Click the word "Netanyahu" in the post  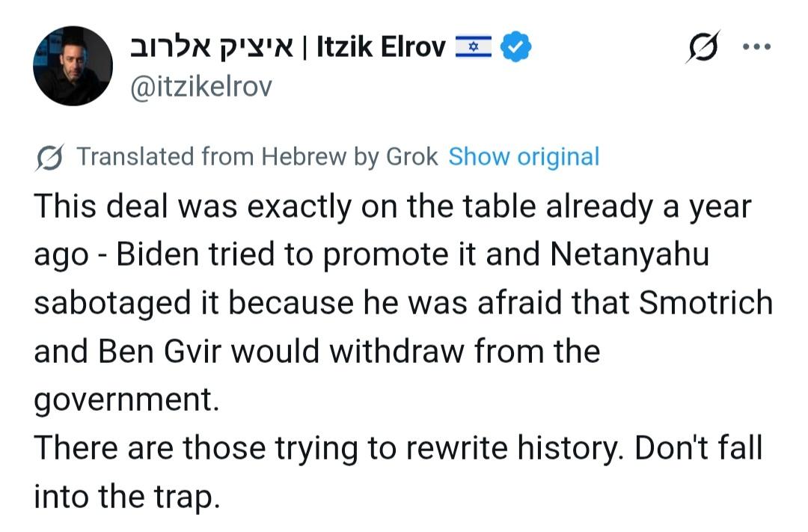coord(629,255)
